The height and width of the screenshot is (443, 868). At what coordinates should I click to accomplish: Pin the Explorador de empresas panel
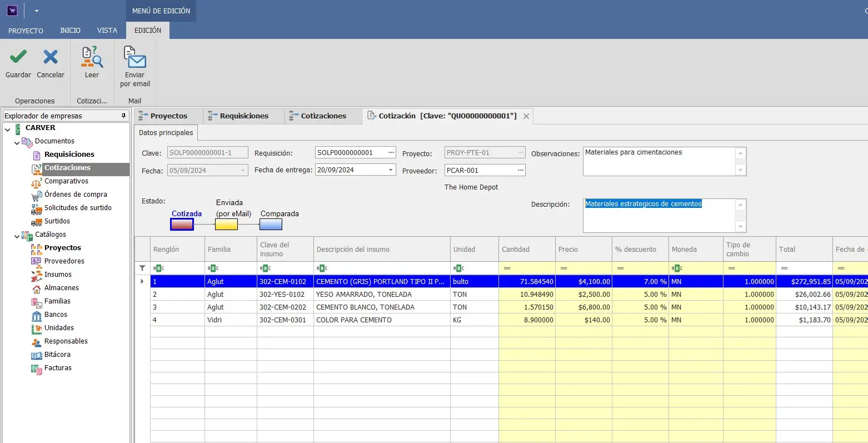(123, 116)
